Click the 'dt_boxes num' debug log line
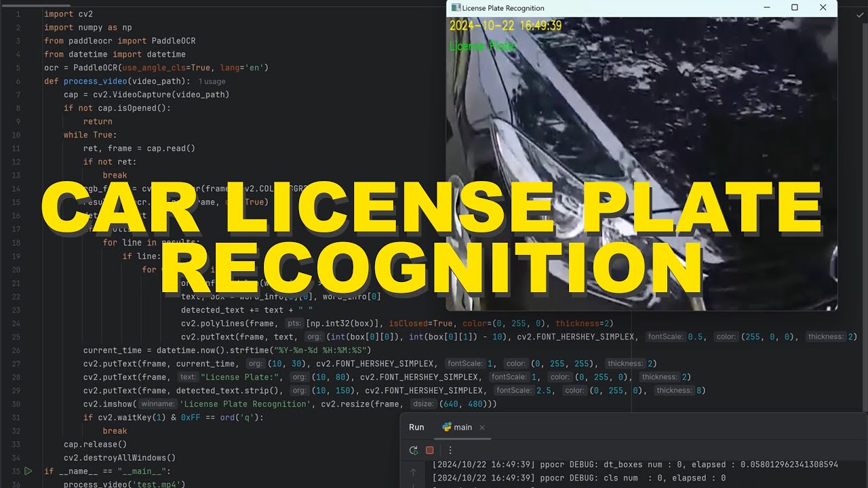This screenshot has width=868, height=488. pyautogui.click(x=635, y=465)
